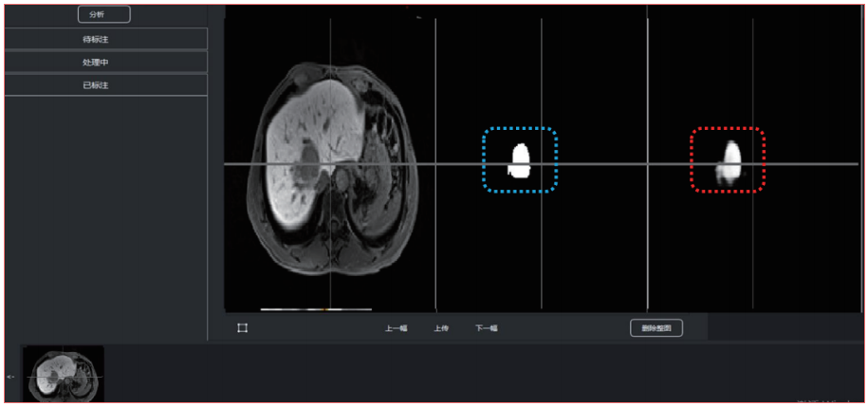The image size is (868, 407).
Task: Advance to next image with 下一幅
Action: 486,329
